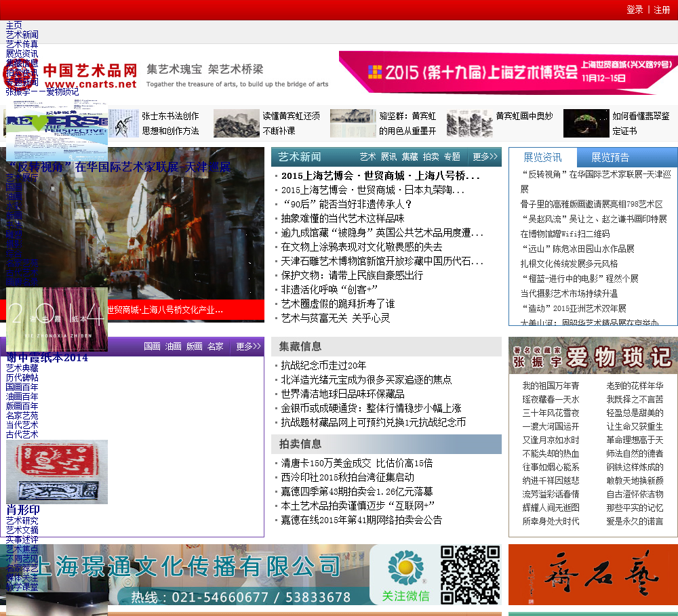Select 版画 tab in purple header

[194, 346]
